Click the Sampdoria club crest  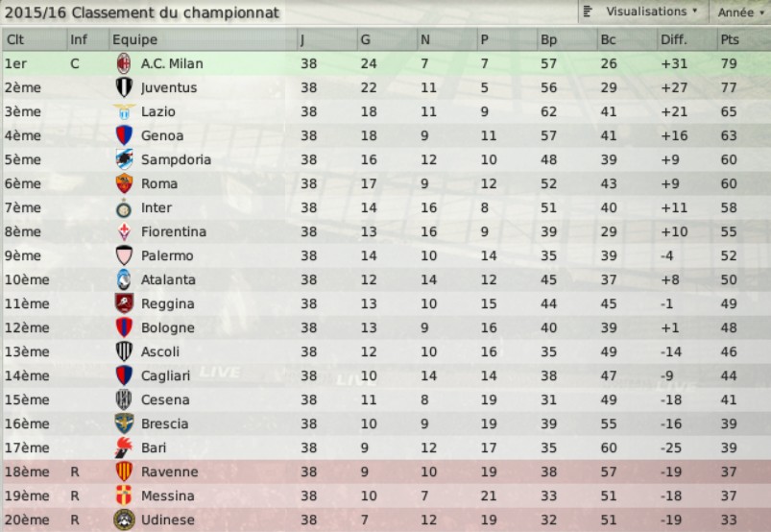(124, 159)
